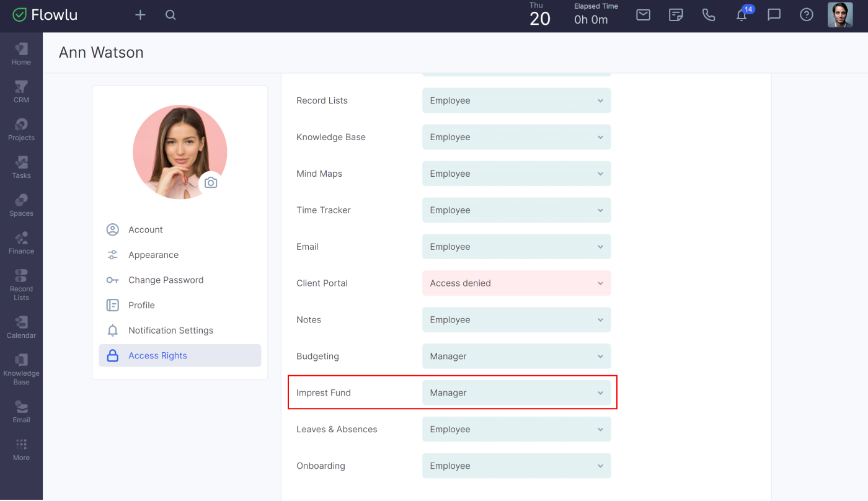The height and width of the screenshot is (501, 868).
Task: Open CRM in left sidebar
Action: pos(21,91)
